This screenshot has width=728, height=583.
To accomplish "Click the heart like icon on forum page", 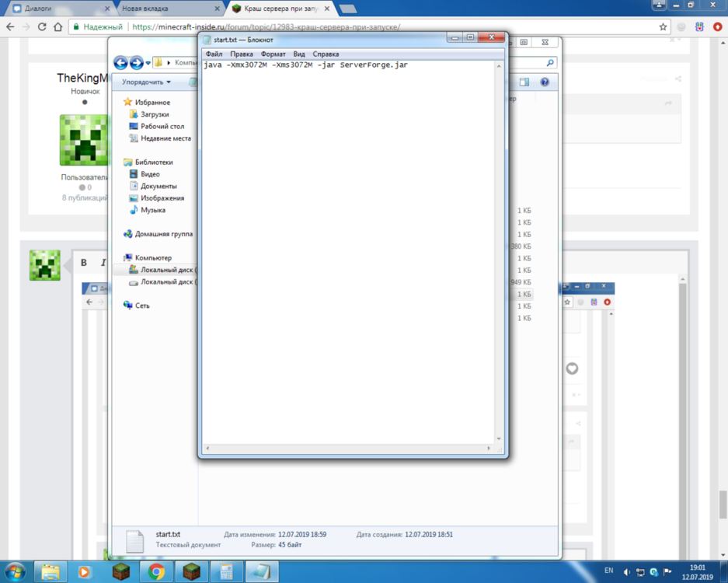I will 572,369.
